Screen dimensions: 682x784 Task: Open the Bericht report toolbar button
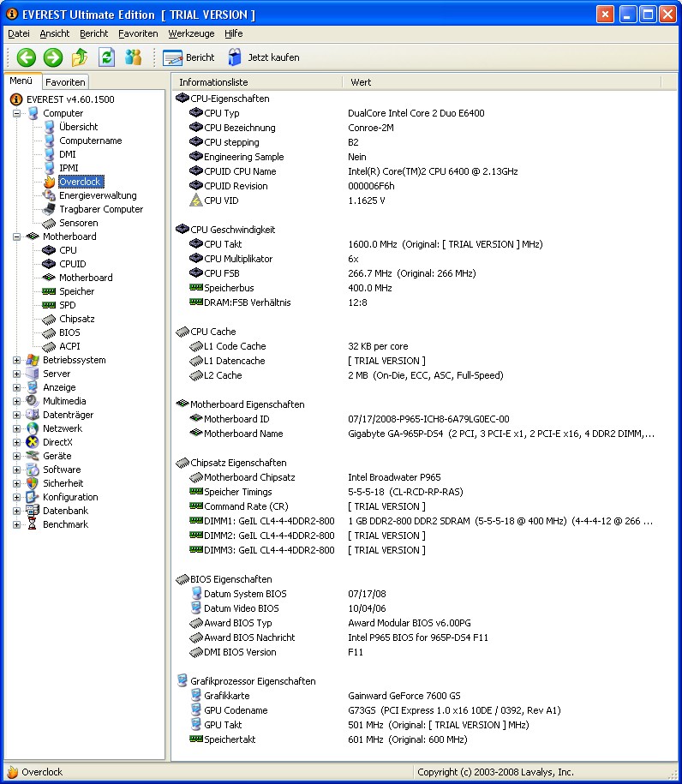coord(188,57)
